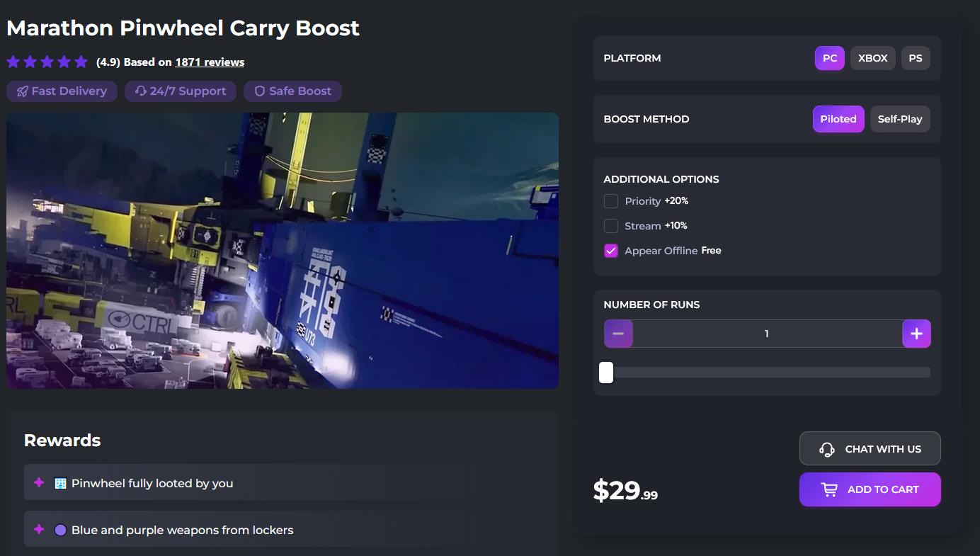Click the 24/7 Support badge
980x556 pixels.
pyautogui.click(x=181, y=91)
